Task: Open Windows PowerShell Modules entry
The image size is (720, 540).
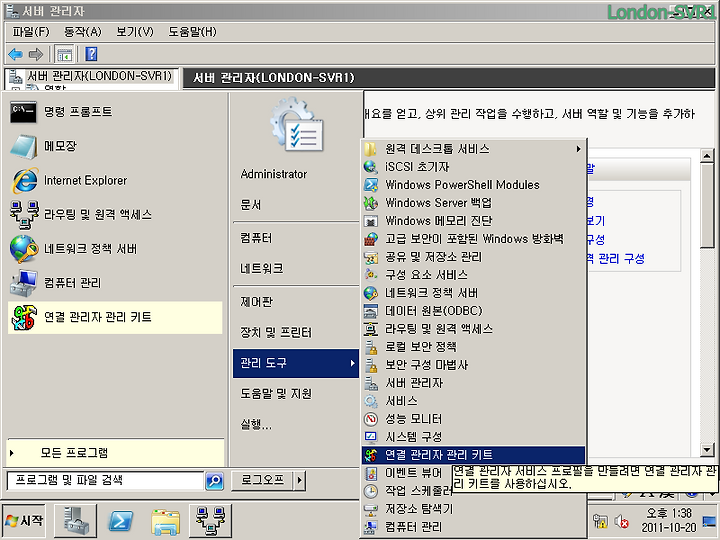Action: (x=473, y=185)
